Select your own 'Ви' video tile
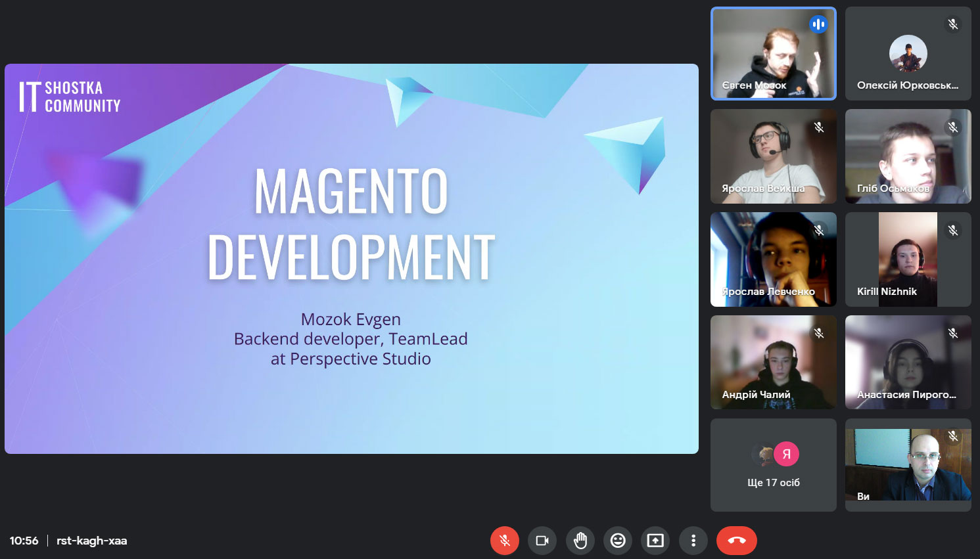 [x=908, y=465]
